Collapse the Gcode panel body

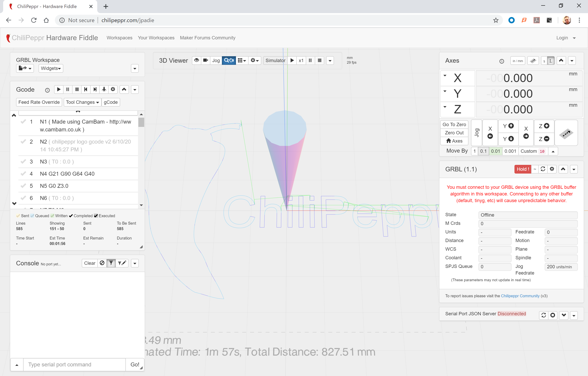click(x=124, y=89)
